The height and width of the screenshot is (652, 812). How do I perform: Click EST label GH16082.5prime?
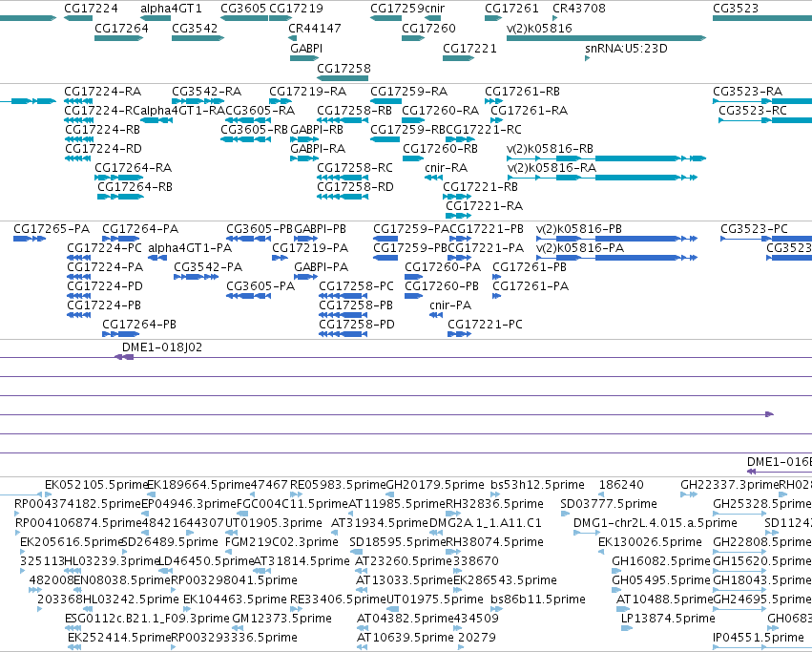coord(661,560)
